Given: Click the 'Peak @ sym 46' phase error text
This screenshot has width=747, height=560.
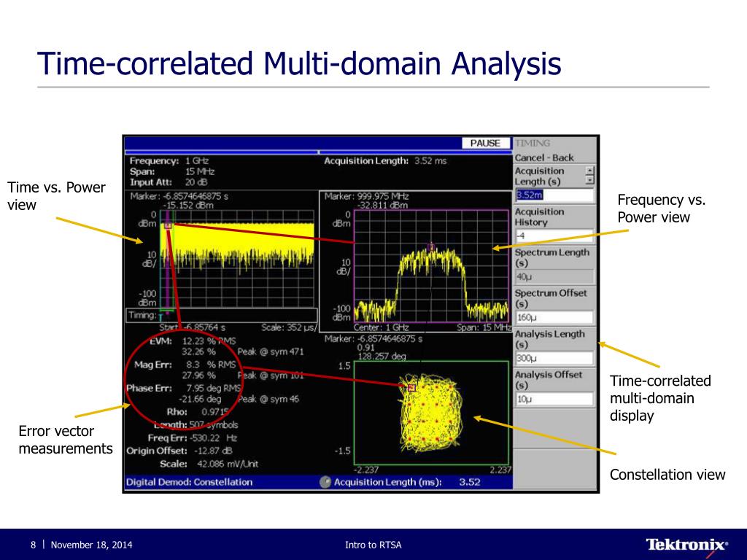Looking at the screenshot, I should point(268,399).
